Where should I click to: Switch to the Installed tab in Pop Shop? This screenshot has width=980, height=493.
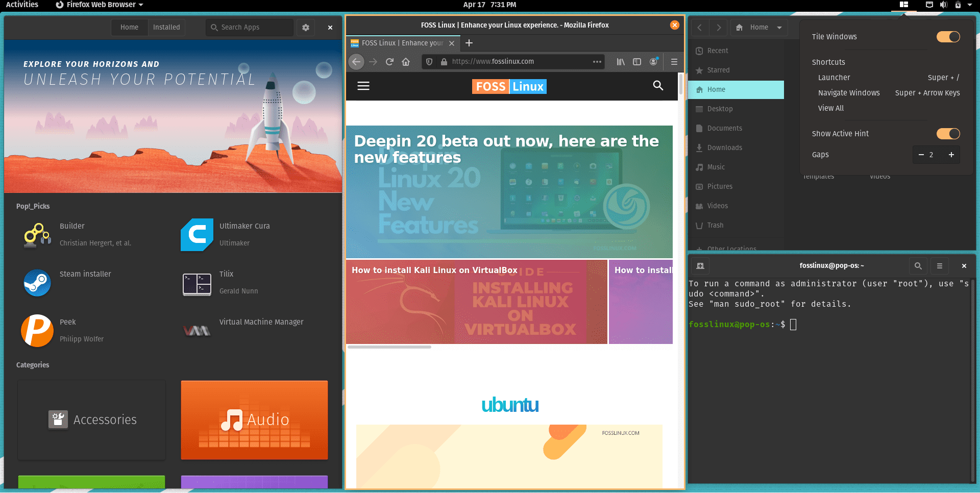tap(166, 28)
